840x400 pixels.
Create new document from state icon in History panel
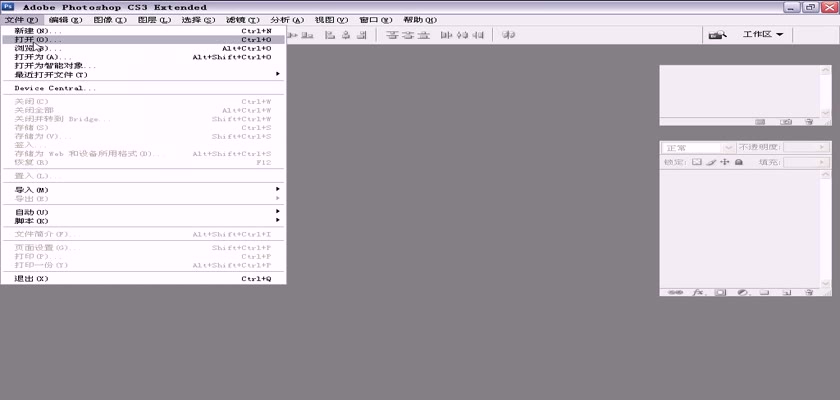[x=760, y=122]
